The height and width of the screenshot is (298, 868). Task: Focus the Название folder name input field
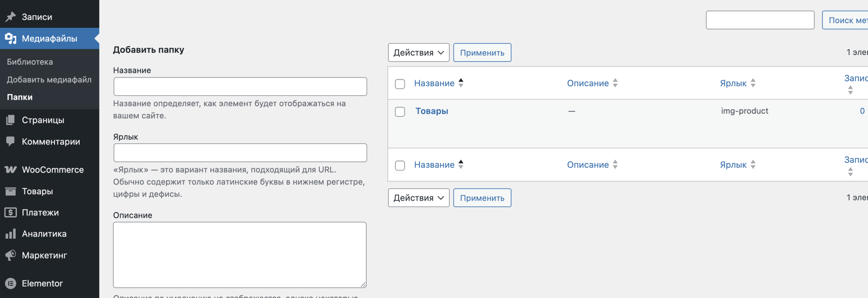pyautogui.click(x=240, y=86)
